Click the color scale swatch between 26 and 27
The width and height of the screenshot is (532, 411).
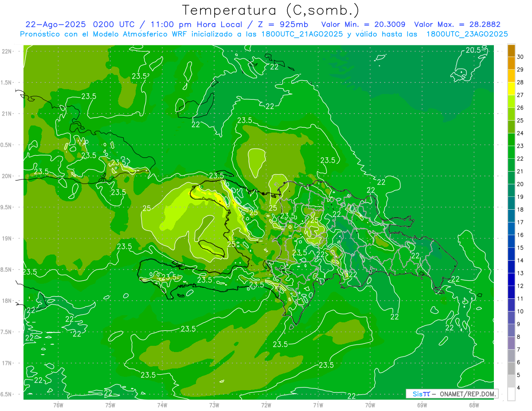pos(511,102)
